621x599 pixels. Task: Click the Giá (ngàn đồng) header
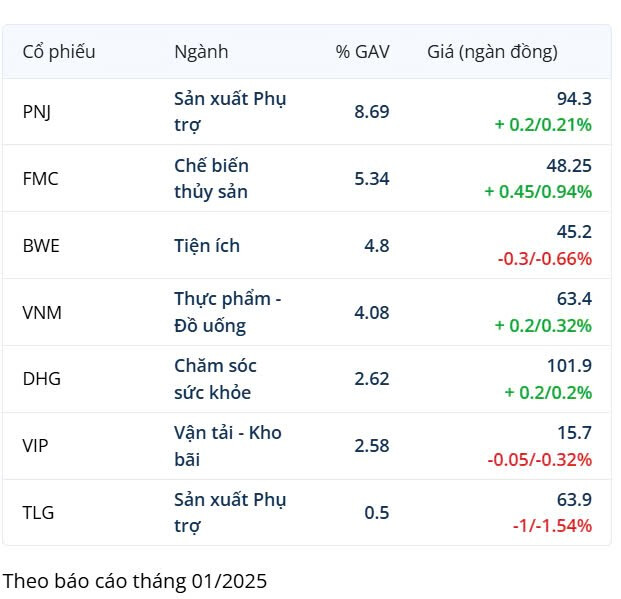click(492, 52)
